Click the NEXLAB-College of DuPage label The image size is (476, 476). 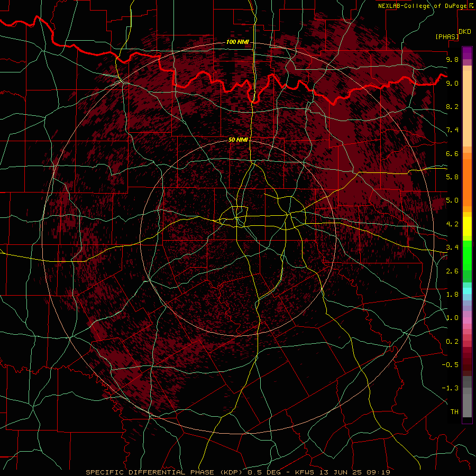click(422, 6)
